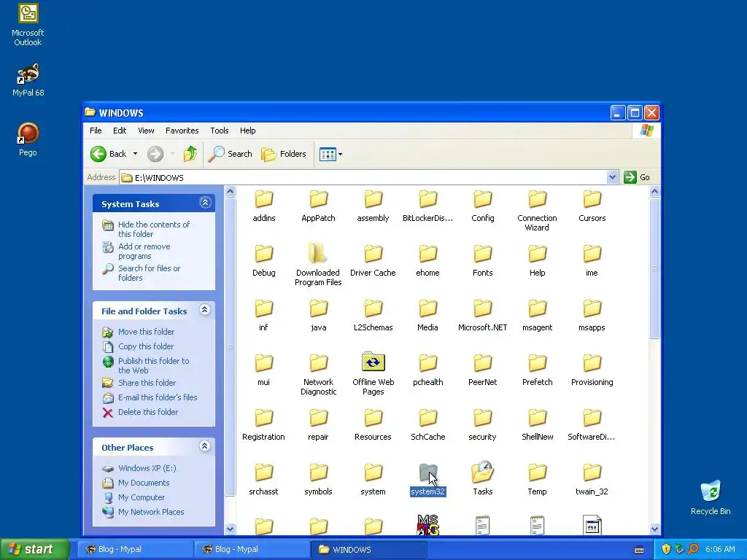The height and width of the screenshot is (560, 747).
Task: Click Hide the contents of this folder
Action: click(x=153, y=229)
